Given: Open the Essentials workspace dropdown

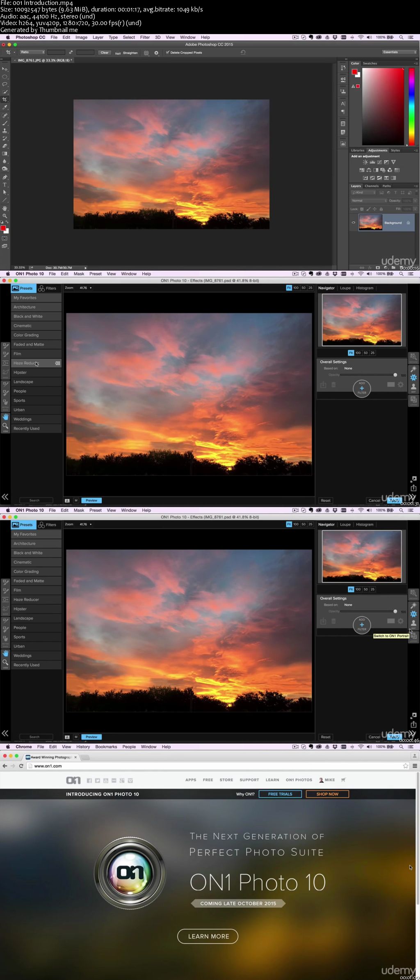Looking at the screenshot, I should pos(399,52).
